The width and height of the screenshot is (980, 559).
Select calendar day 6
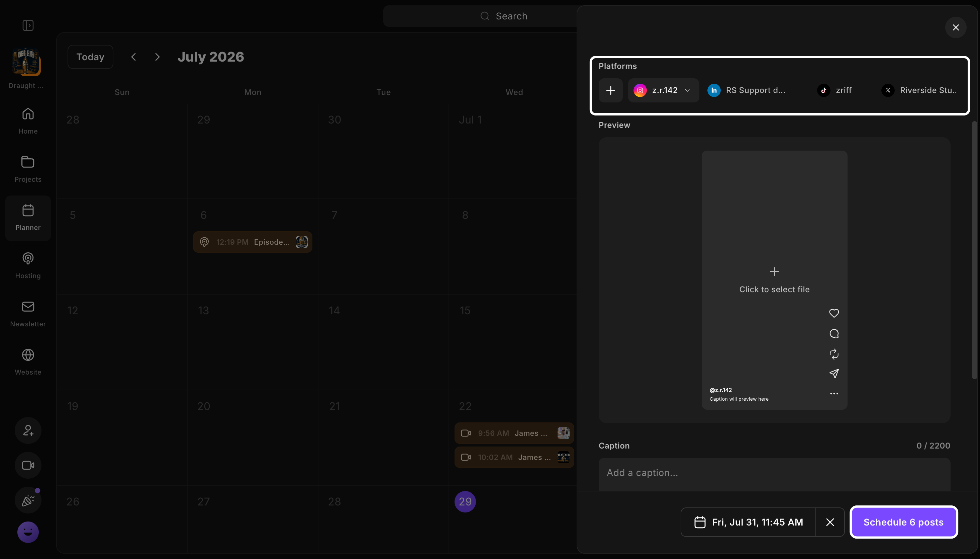[x=204, y=215]
